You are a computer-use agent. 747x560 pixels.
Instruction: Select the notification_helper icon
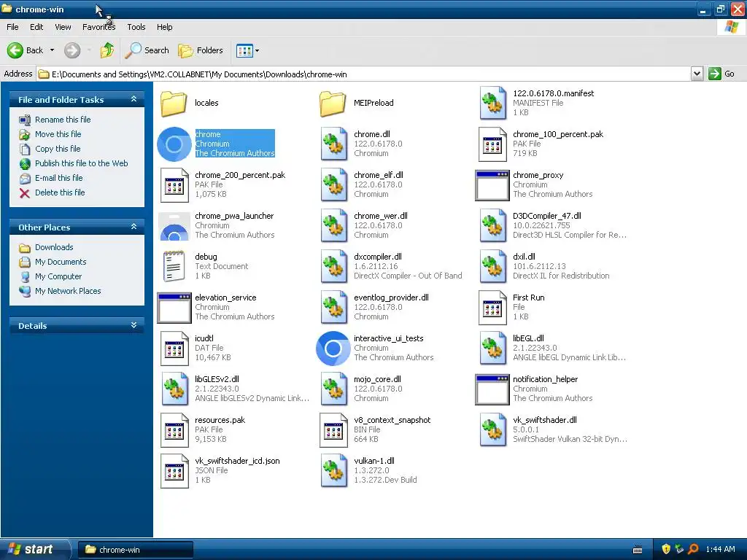click(x=492, y=389)
